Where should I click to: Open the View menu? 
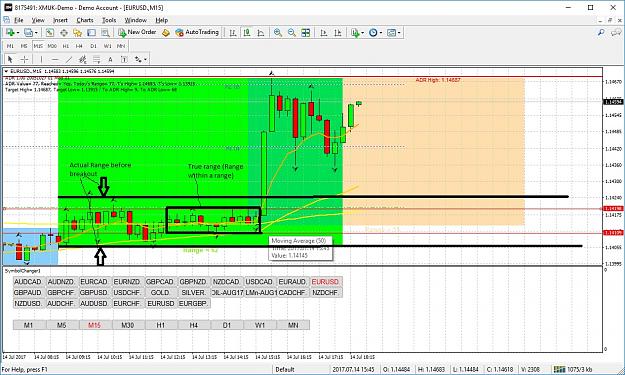point(38,20)
